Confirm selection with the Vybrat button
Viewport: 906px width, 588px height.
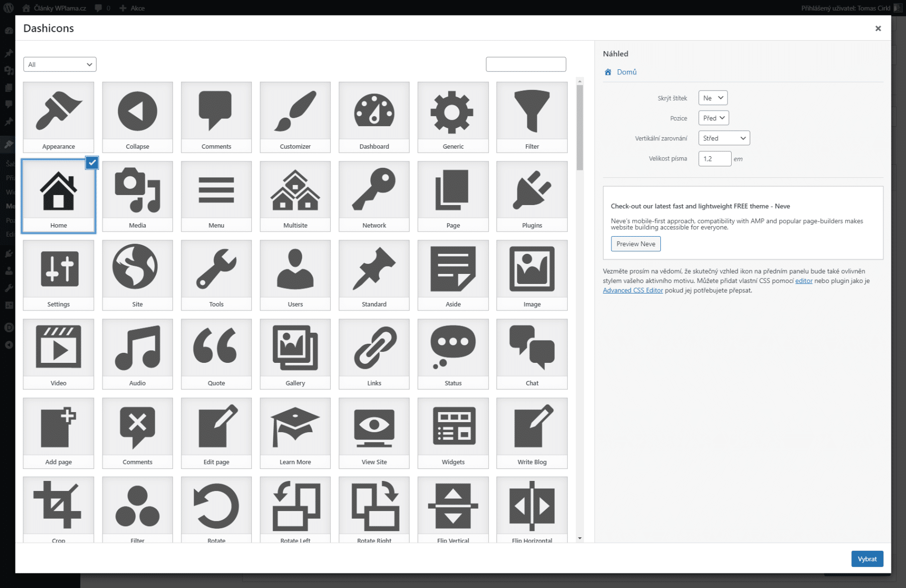pos(867,559)
